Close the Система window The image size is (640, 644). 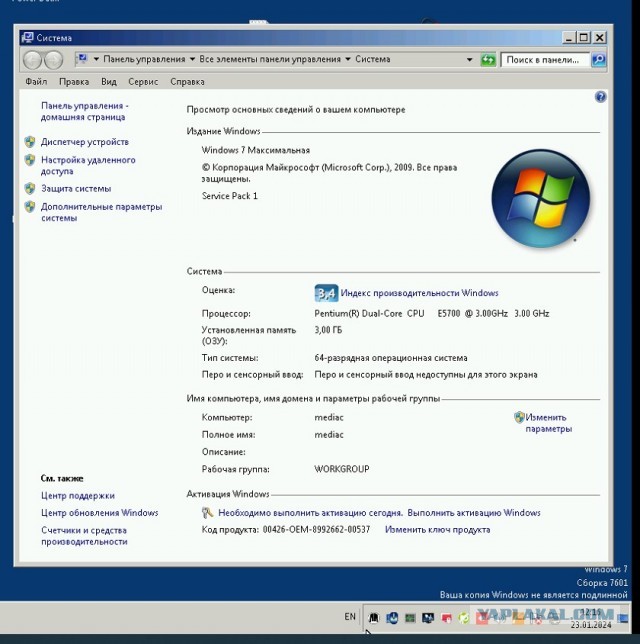[600, 38]
